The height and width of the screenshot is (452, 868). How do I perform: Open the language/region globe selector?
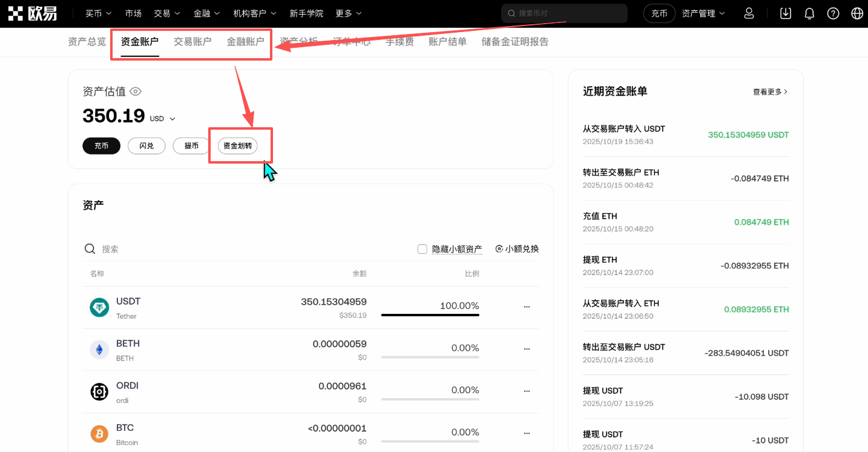tap(856, 13)
